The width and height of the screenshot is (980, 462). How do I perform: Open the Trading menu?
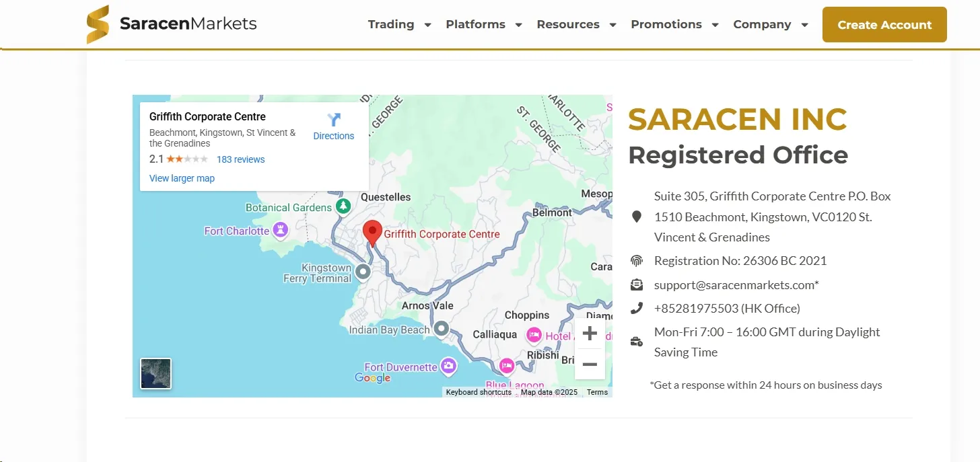click(391, 24)
